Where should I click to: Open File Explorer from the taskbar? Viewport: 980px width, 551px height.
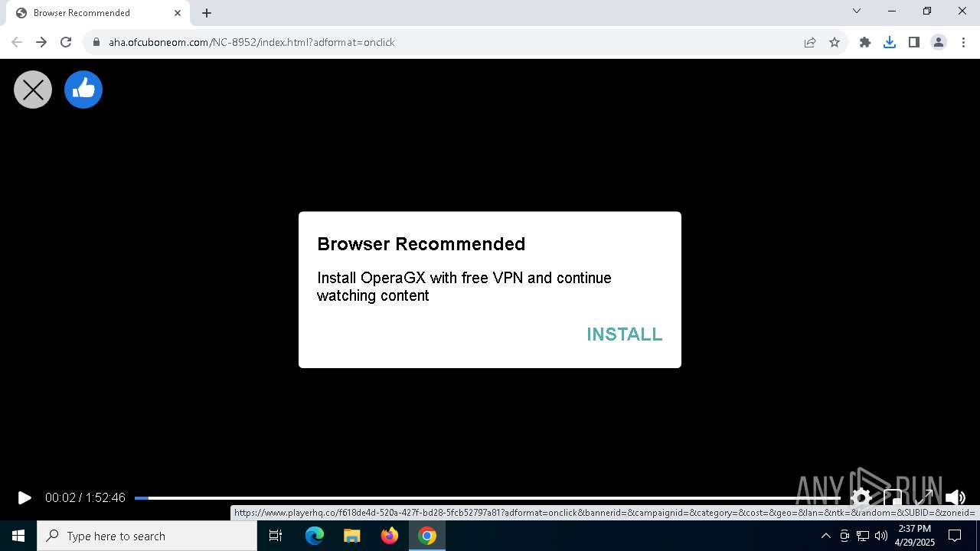tap(351, 536)
